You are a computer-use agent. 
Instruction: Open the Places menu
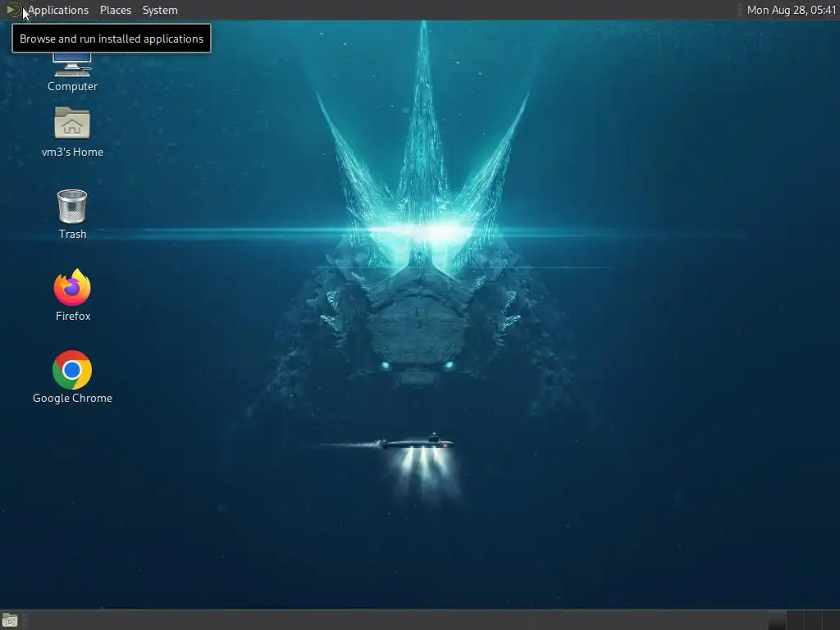point(115,10)
